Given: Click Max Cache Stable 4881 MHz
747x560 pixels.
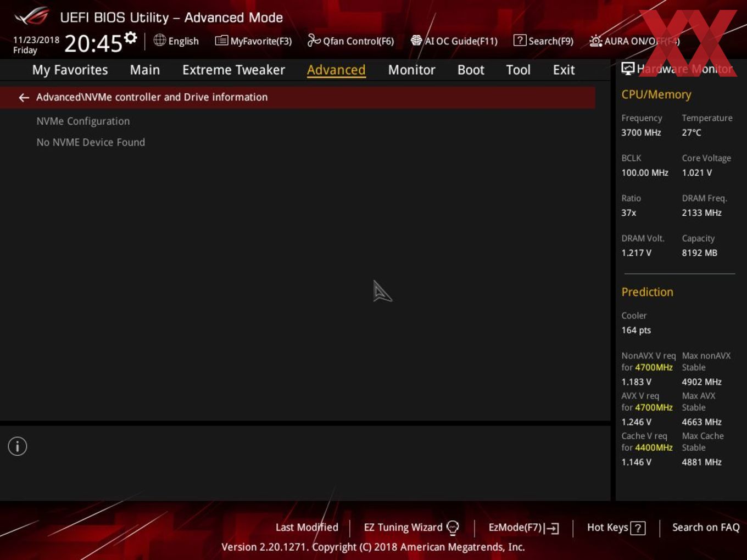Looking at the screenshot, I should 701,462.
